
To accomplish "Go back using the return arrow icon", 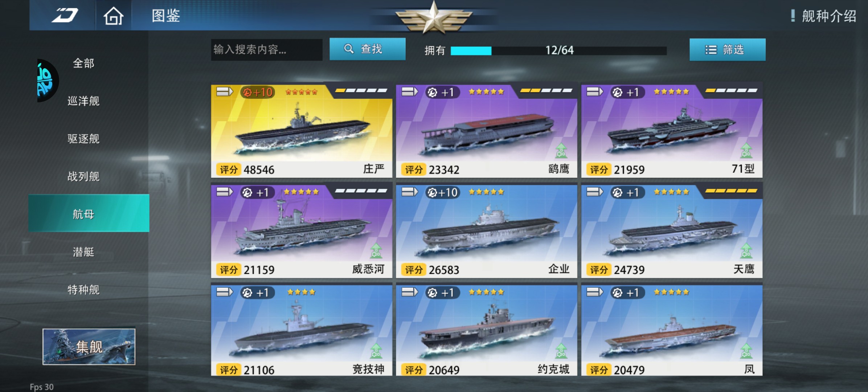I will pyautogui.click(x=64, y=15).
